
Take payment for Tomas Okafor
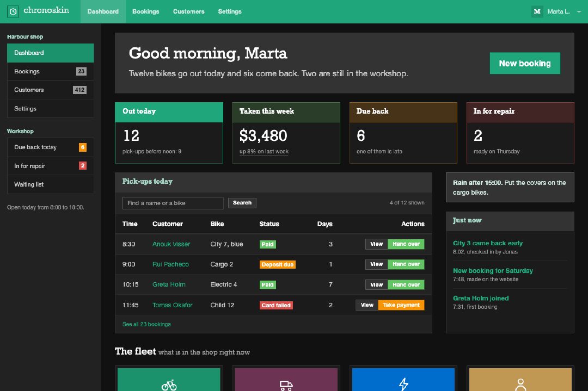[x=401, y=305]
